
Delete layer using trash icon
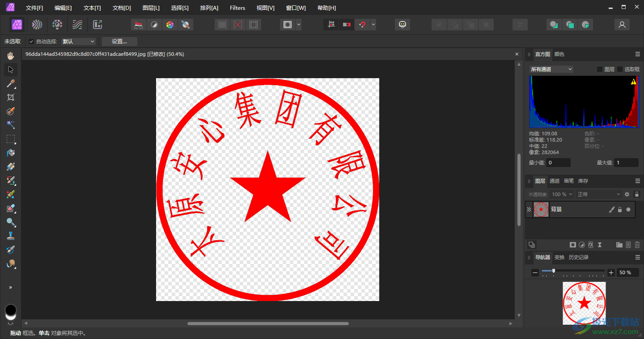tap(637, 245)
